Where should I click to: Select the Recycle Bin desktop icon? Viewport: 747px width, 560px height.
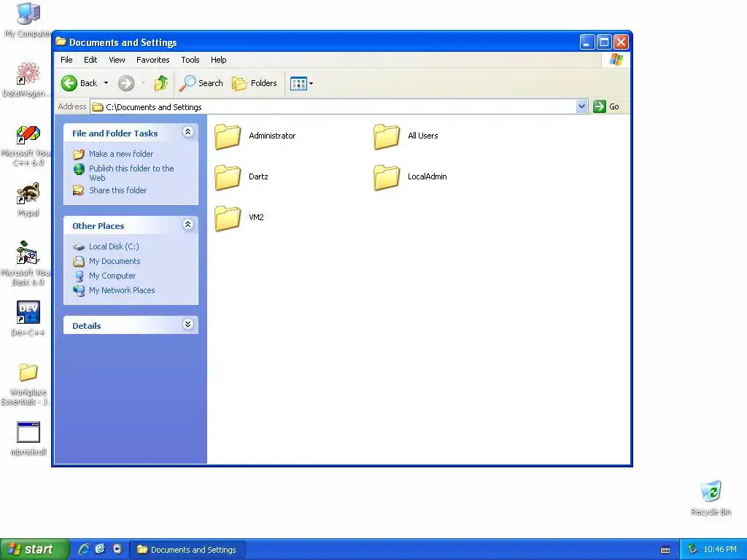tap(711, 498)
